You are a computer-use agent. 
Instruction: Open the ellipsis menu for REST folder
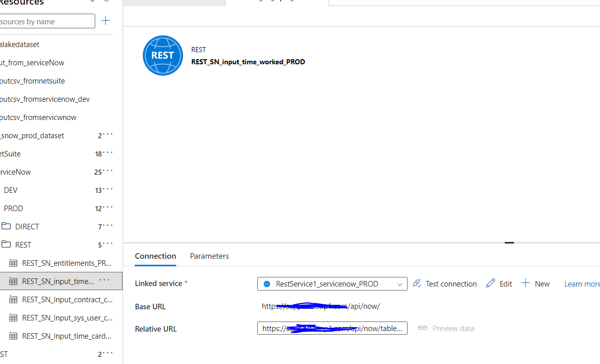[x=108, y=244]
